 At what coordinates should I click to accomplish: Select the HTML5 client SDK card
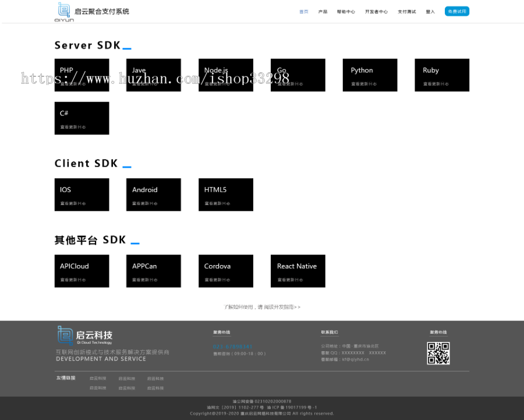point(226,195)
